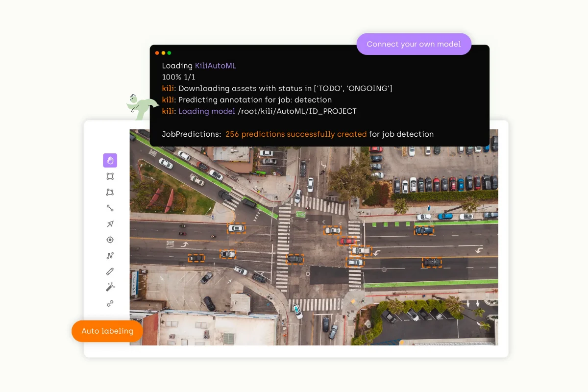Click the purple KiliAutoML text in the terminal
The width and height of the screenshot is (588, 392).
click(x=216, y=66)
